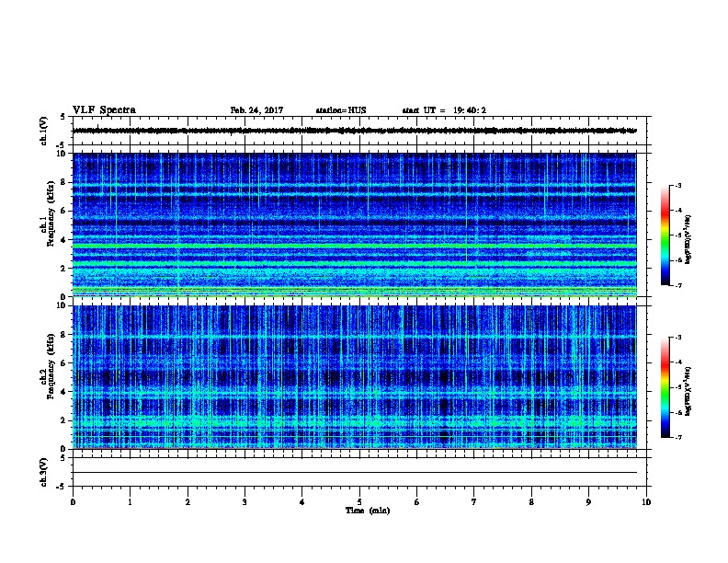Click time axis tick label "1"
Image resolution: width=728 pixels, height=563 pixels.
coord(130,502)
